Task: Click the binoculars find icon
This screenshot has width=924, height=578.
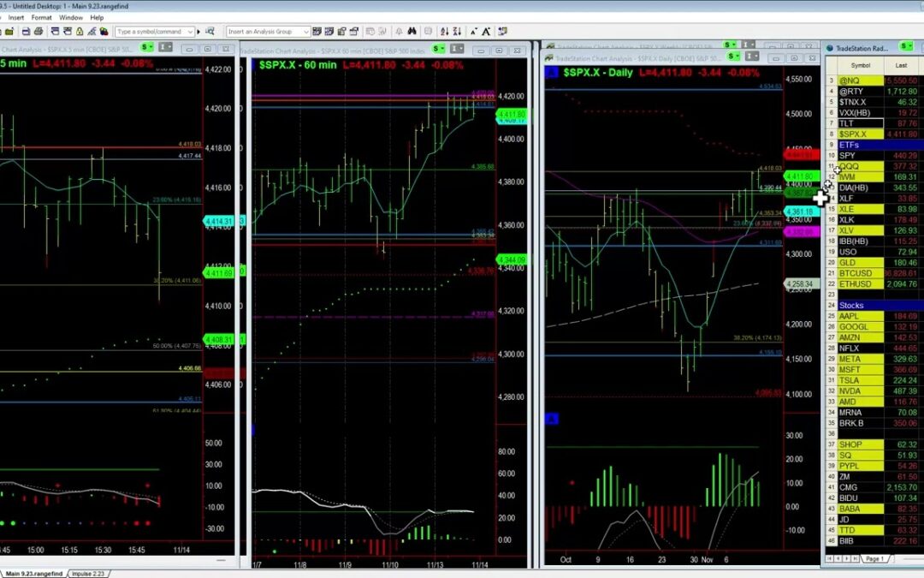Action: point(412,32)
